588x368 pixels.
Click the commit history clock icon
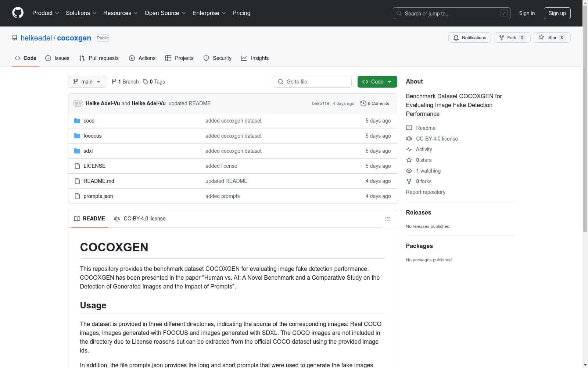[363, 103]
